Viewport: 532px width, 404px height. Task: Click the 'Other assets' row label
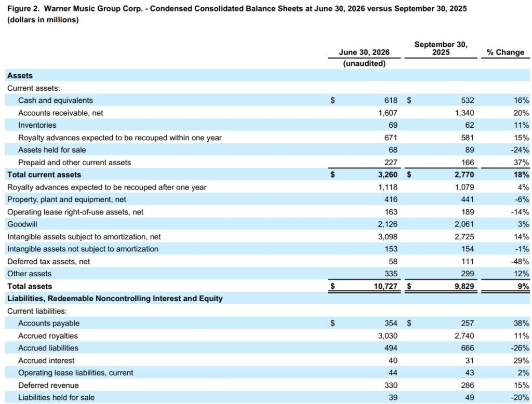click(x=29, y=274)
